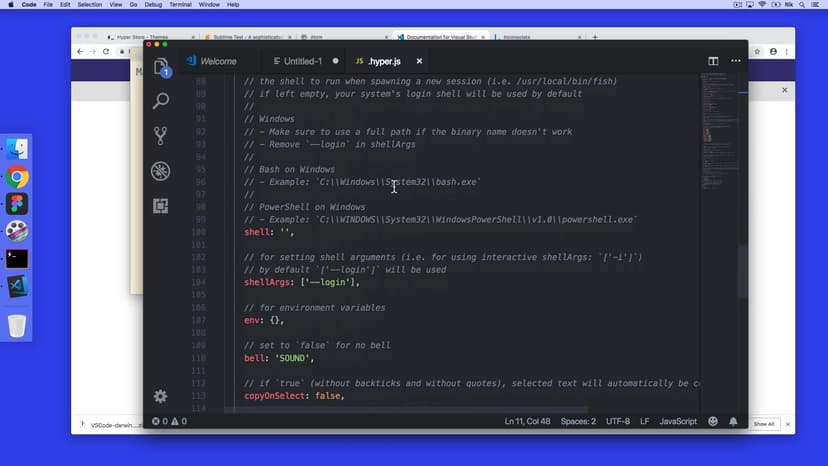Click the feedback smiley in status bar
The image size is (828, 466).
click(x=712, y=422)
